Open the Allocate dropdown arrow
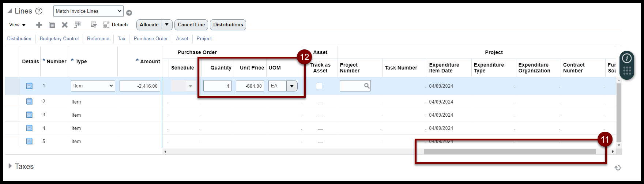The image size is (644, 184). (167, 25)
